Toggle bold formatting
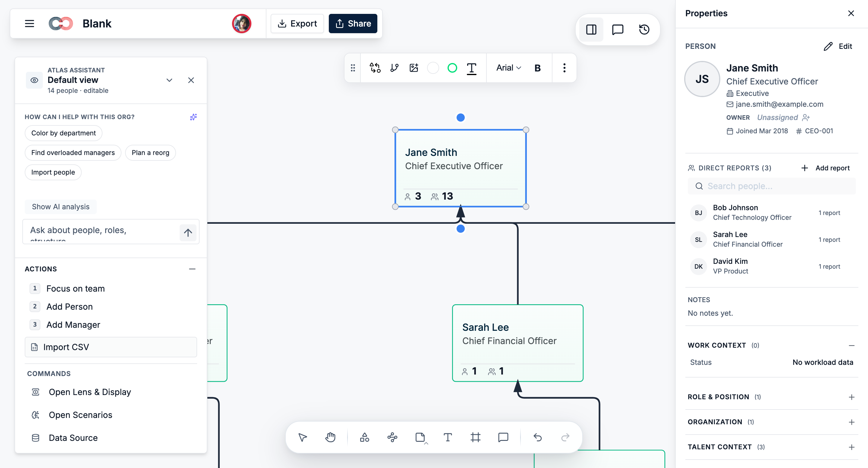 point(537,68)
